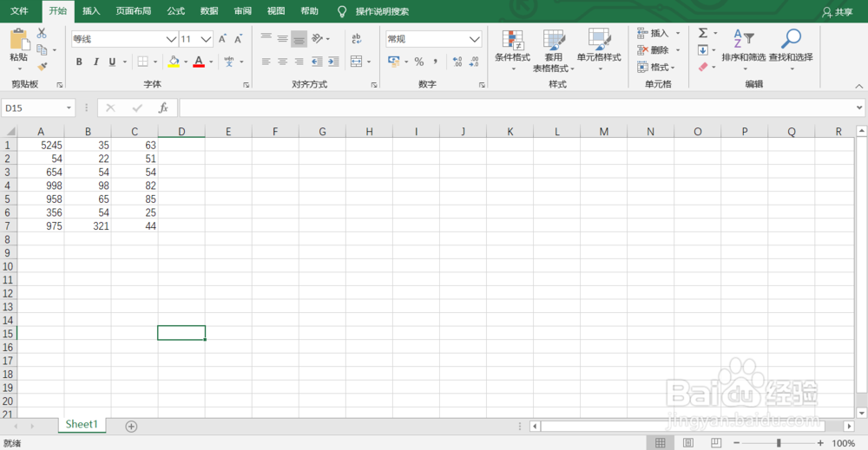
Task: Toggle Italic formatting
Action: tap(95, 62)
